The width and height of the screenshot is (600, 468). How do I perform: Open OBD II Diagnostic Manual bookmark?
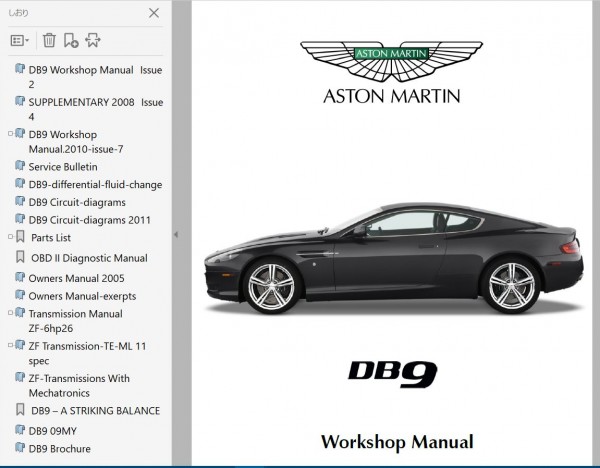pyautogui.click(x=89, y=258)
